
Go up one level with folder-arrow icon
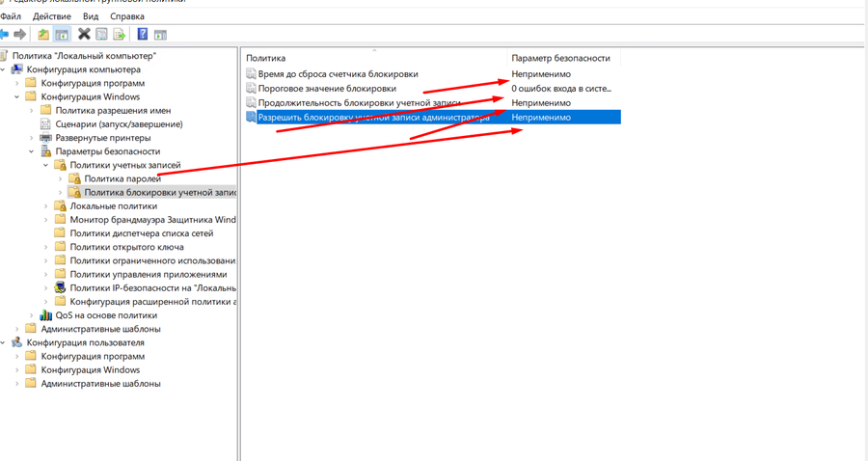coord(43,35)
